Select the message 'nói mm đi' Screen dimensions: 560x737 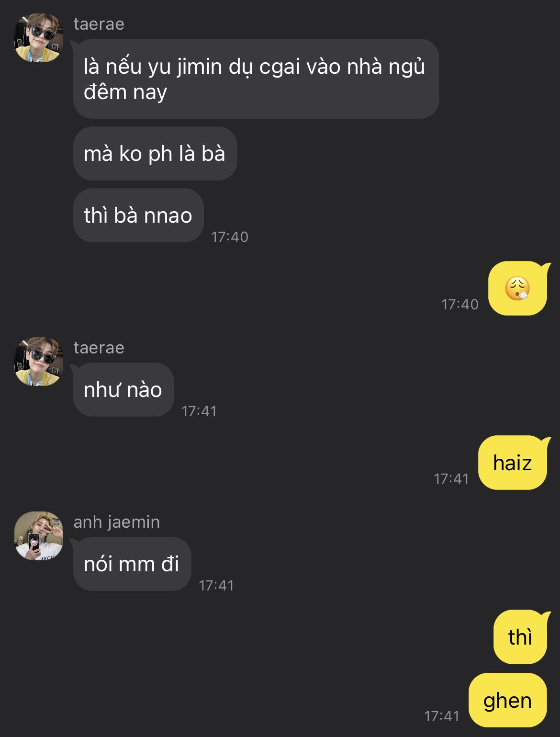tap(132, 564)
